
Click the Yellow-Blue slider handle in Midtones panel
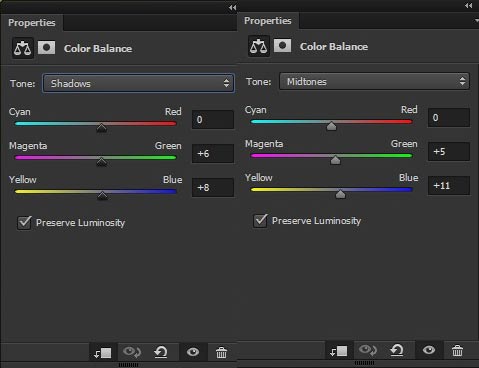coord(340,194)
